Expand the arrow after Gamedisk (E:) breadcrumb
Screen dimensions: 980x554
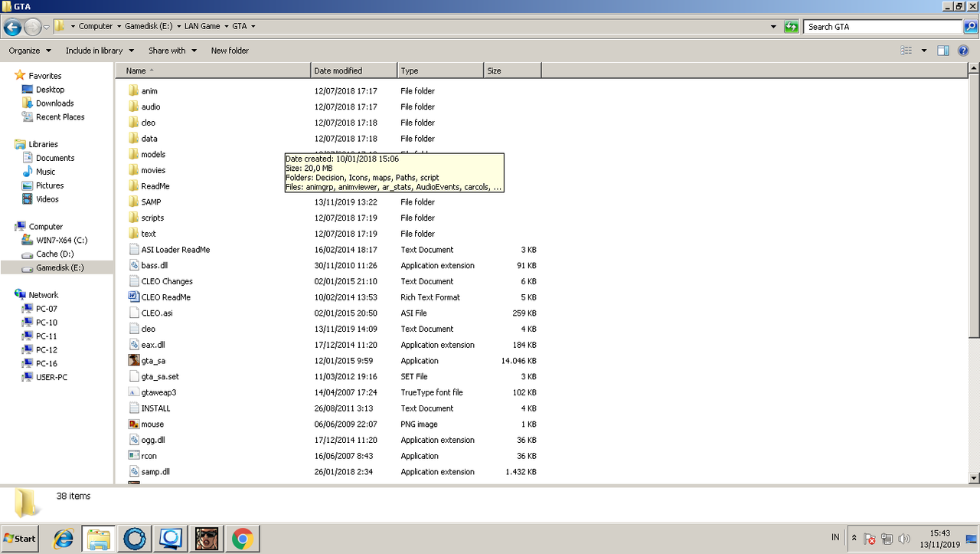pyautogui.click(x=178, y=26)
